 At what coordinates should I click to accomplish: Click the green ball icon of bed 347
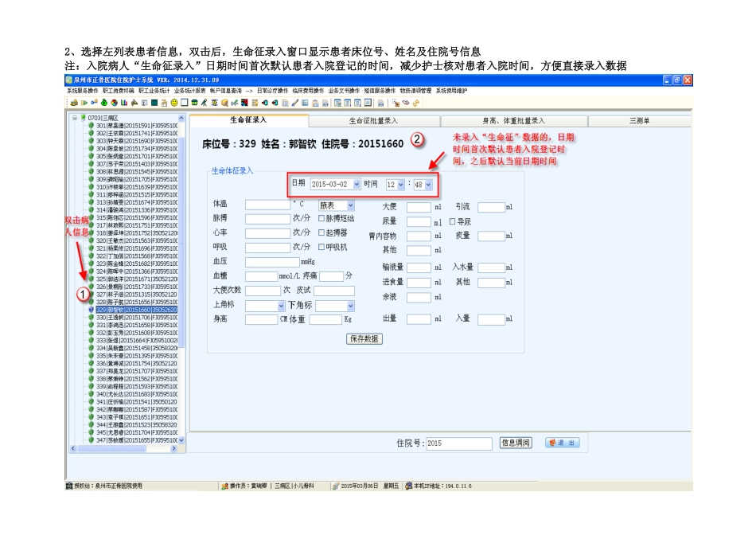(91, 440)
